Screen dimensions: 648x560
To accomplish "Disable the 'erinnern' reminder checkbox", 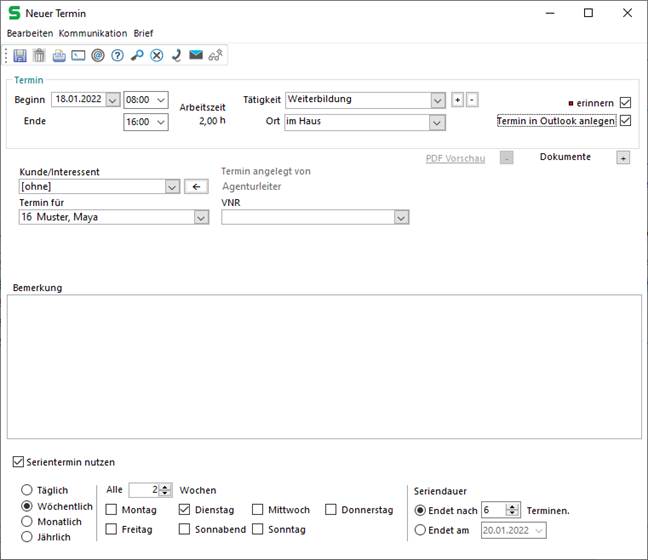I will [x=626, y=102].
